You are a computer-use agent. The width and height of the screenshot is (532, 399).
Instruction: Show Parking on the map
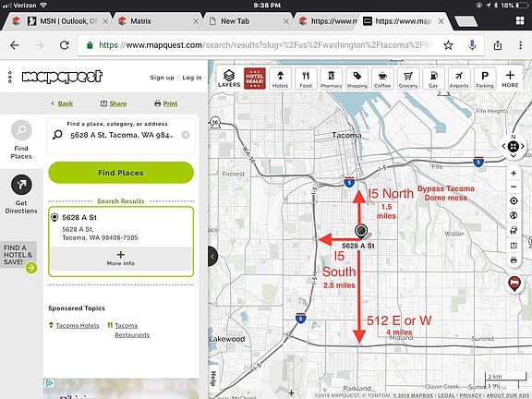[485, 79]
